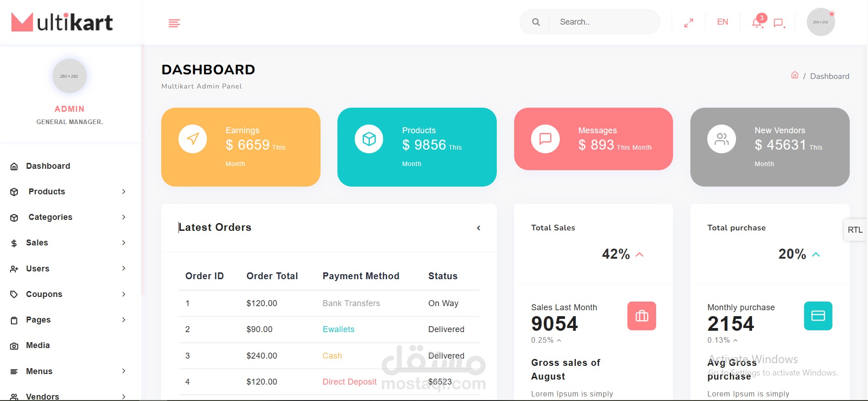This screenshot has height=401, width=868.
Task: Click the Products cube icon in sidebar
Action: coord(14,192)
